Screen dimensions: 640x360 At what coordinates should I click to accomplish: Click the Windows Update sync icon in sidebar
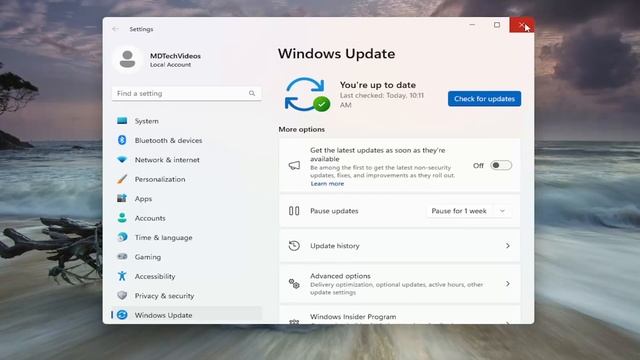[x=122, y=315]
